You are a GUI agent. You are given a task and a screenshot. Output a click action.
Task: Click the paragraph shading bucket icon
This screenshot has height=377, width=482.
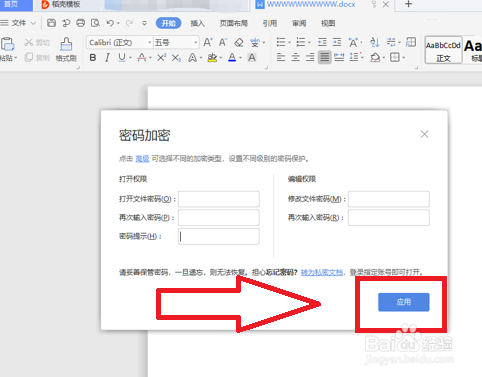pos(375,58)
